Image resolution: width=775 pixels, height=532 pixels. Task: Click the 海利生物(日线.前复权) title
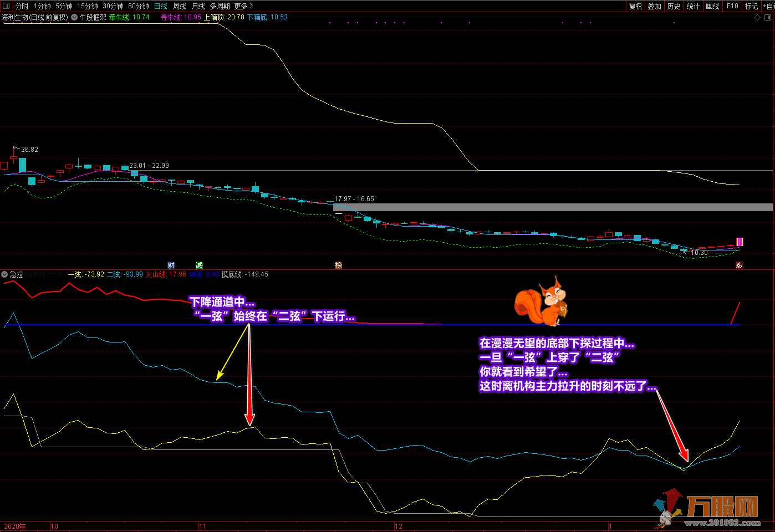(x=35, y=17)
